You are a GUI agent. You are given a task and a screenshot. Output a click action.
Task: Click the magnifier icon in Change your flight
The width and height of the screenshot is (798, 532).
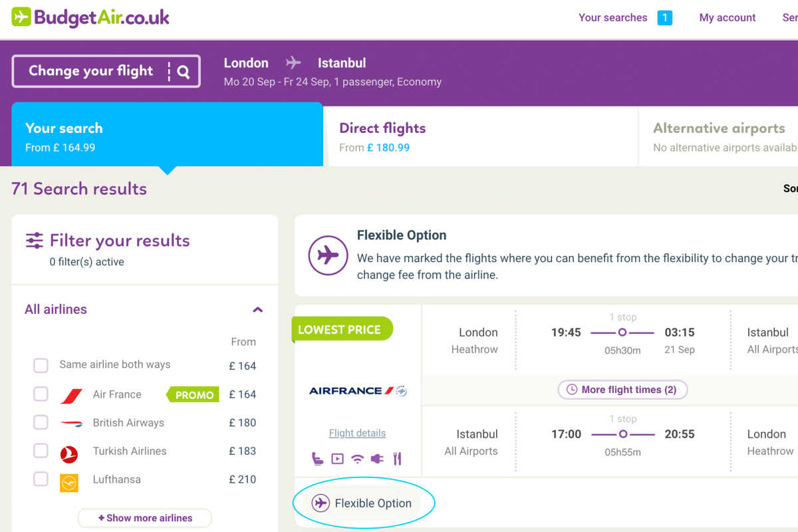coord(184,72)
